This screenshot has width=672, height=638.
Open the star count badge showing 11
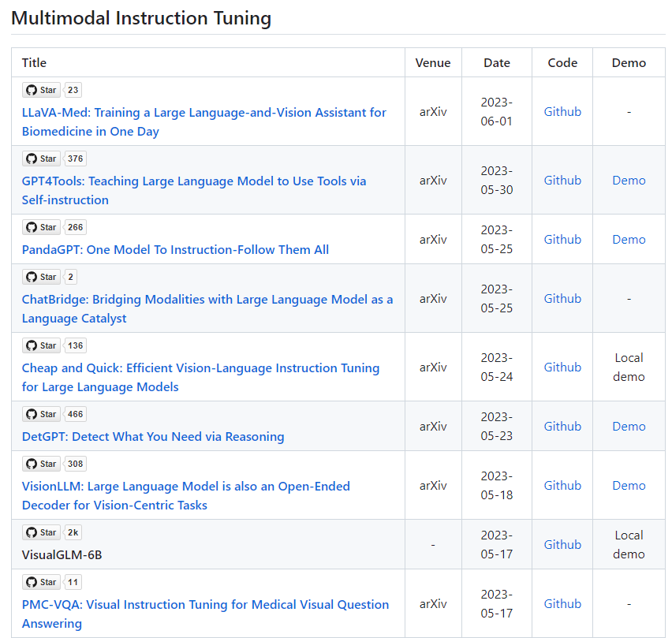tap(73, 582)
